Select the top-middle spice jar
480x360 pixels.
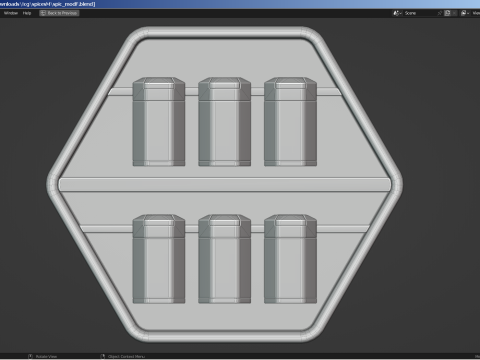click(225, 122)
